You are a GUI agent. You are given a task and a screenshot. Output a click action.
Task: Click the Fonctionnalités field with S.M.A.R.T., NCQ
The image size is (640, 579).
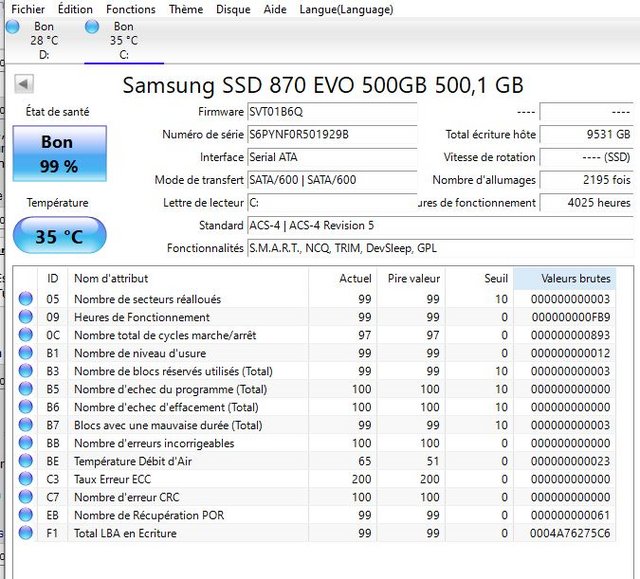[x=440, y=248]
